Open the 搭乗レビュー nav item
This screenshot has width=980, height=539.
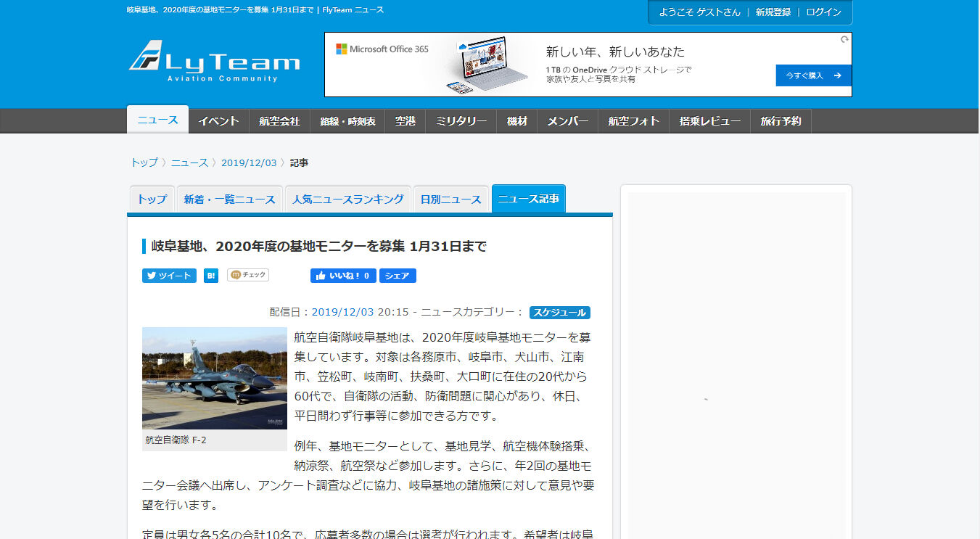pos(710,121)
